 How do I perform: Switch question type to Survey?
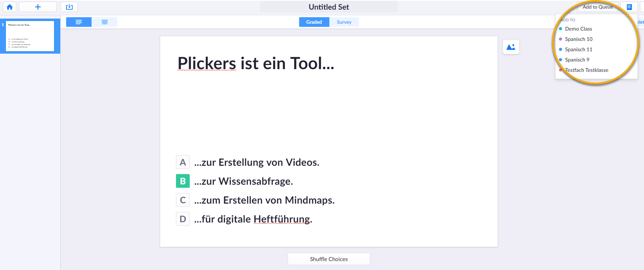point(344,22)
